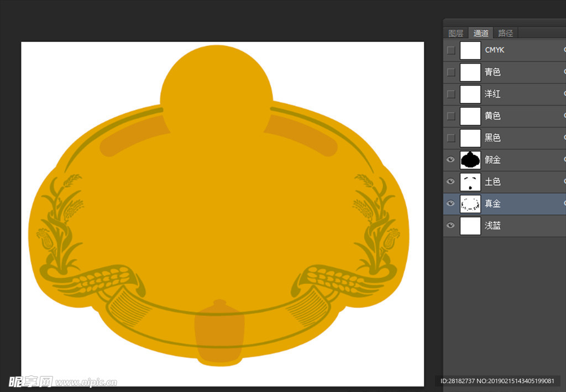The width and height of the screenshot is (566, 392).
Task: Turn on visibility for 黄色 channel
Action: (x=451, y=116)
